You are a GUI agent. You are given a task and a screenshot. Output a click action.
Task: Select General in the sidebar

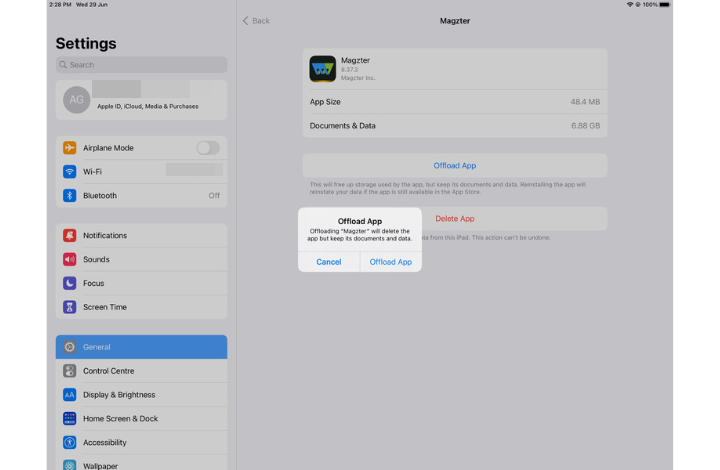point(141,347)
